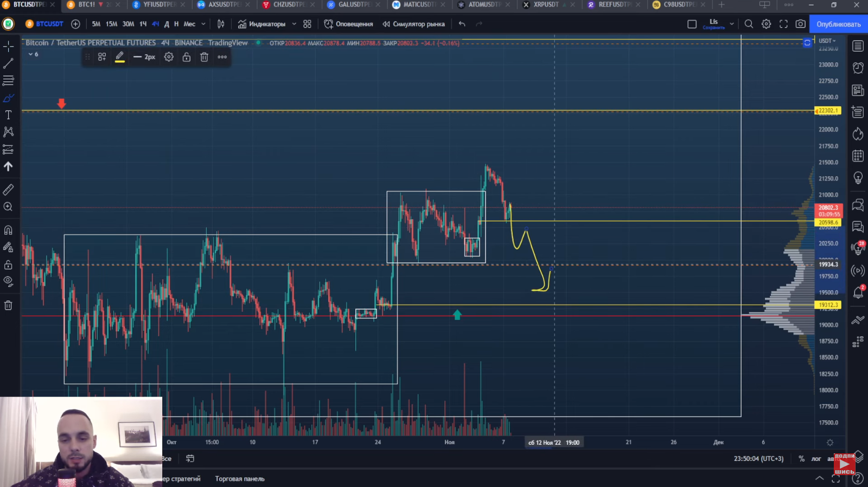The image size is (868, 487).
Task: Select the text annotation tool
Action: pos(8,115)
